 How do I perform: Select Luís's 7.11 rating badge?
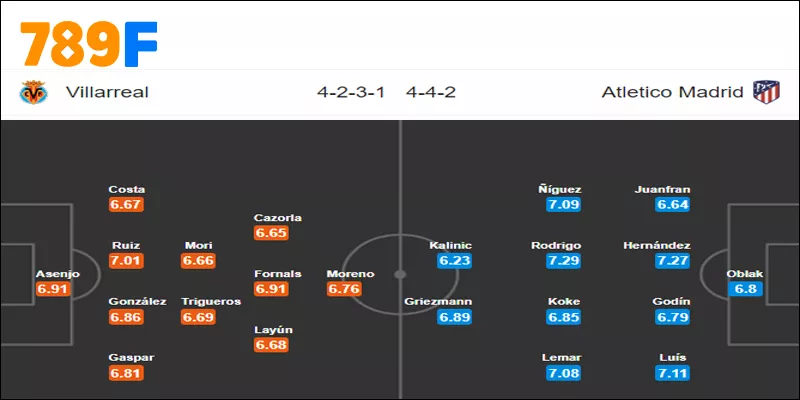[x=673, y=373]
